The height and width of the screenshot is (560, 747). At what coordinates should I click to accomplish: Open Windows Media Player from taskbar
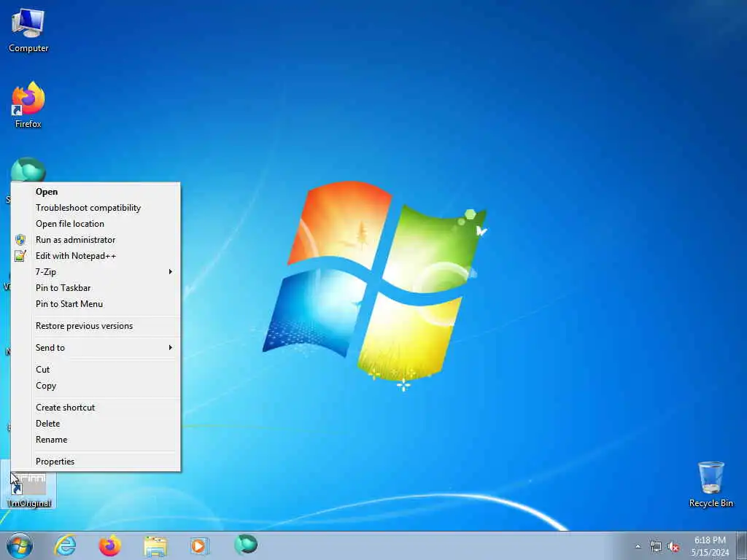(199, 545)
